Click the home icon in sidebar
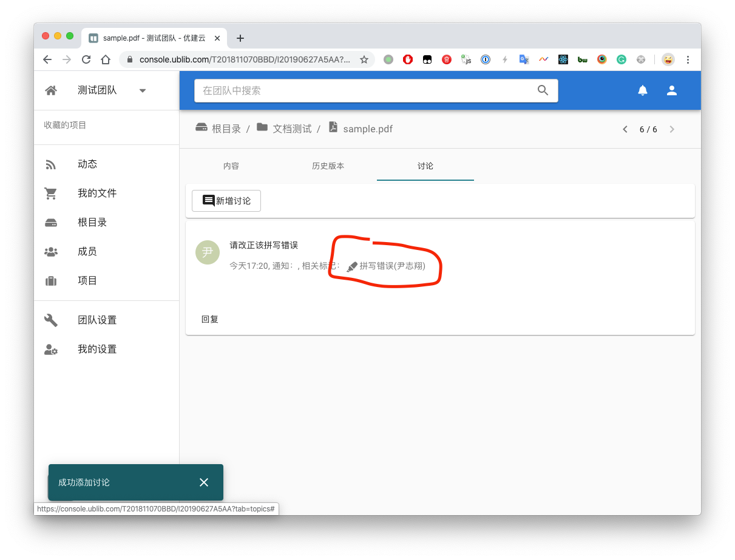 pos(51,90)
